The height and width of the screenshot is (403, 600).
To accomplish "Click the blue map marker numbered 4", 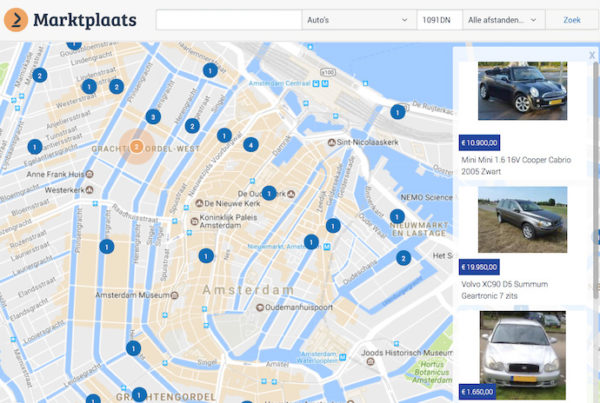I will coord(251,145).
